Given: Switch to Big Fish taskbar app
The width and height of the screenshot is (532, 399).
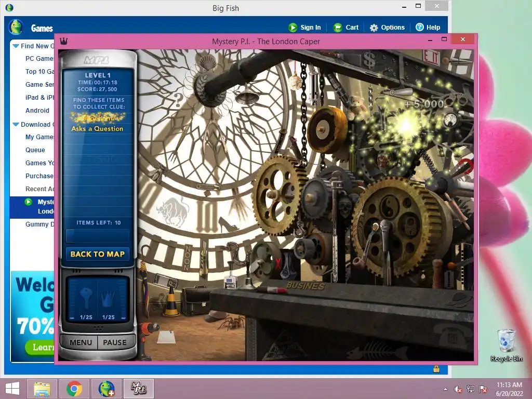Looking at the screenshot, I should pos(106,389).
